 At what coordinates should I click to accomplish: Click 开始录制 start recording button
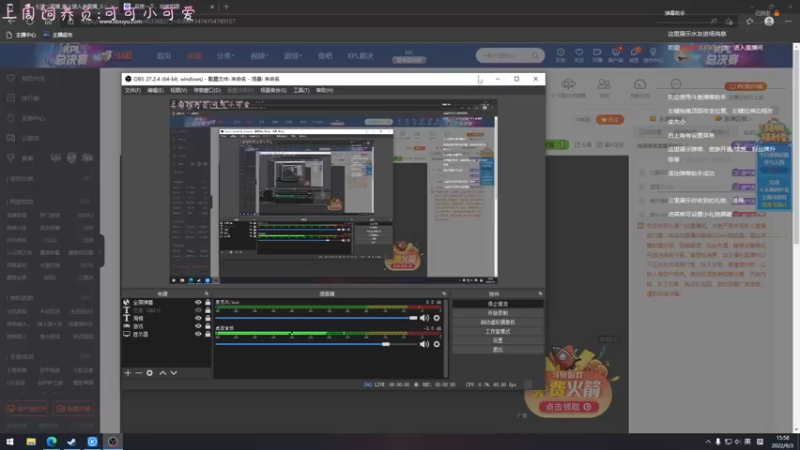click(x=497, y=313)
